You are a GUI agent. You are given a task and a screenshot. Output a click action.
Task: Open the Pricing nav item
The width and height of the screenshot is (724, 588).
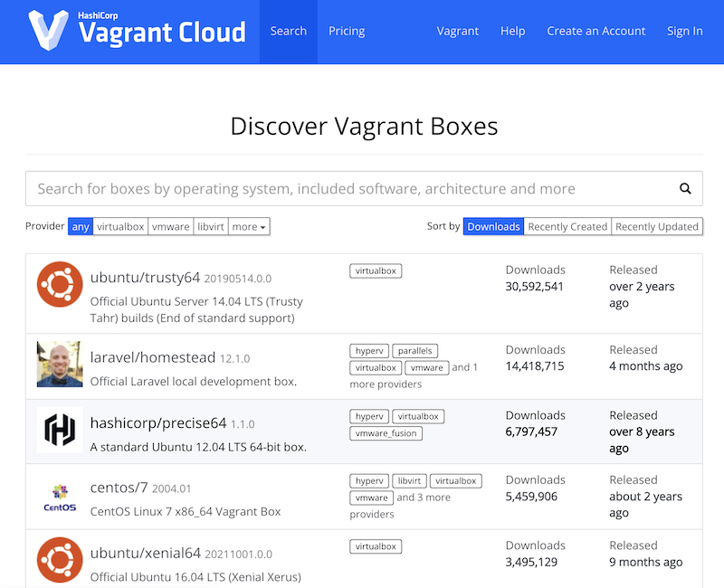(347, 32)
